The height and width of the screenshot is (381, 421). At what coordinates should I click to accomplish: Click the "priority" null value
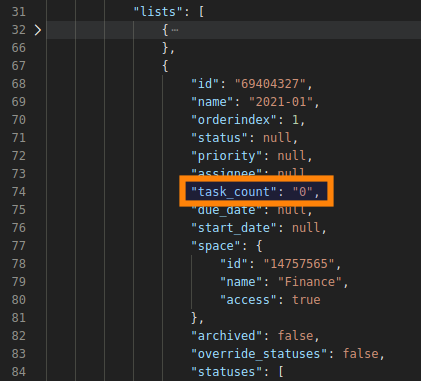point(292,156)
